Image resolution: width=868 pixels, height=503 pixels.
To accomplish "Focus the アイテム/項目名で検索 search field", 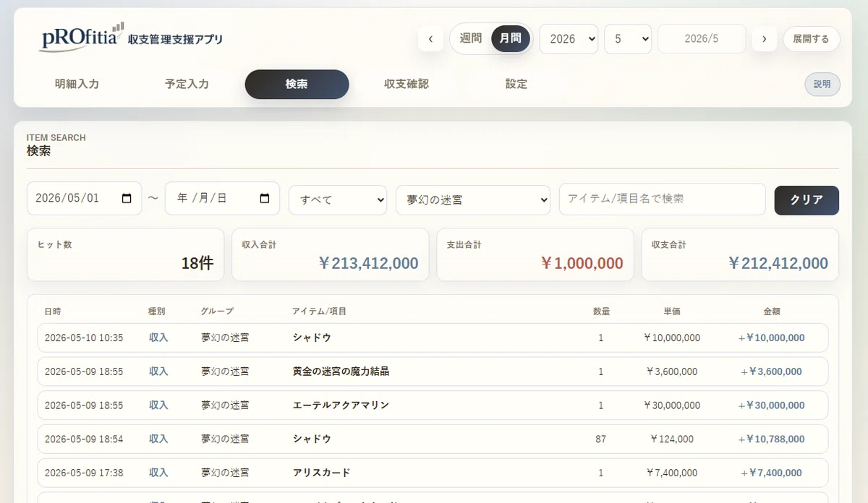I will point(662,199).
